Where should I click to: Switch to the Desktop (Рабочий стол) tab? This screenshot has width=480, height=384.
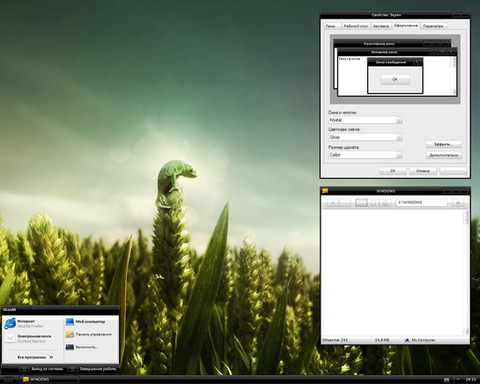tap(356, 26)
